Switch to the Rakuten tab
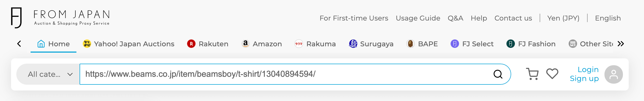The width and height of the screenshot is (644, 101). tap(208, 44)
